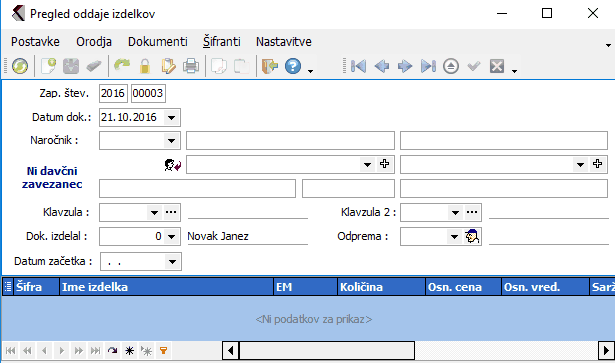Click the year field showing 2016

point(113,93)
